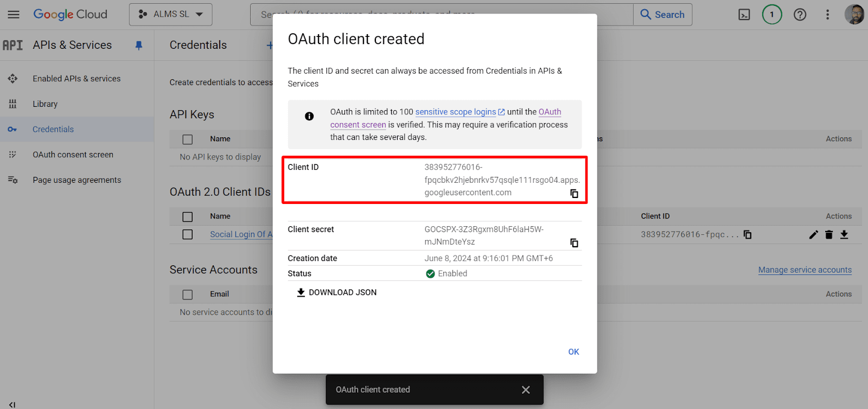868x409 pixels.
Task: Collapse the left navigation side panel
Action: click(12, 404)
